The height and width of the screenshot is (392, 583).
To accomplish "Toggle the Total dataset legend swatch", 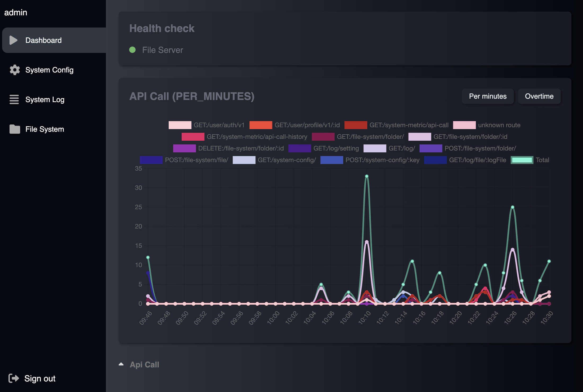I will (522, 160).
